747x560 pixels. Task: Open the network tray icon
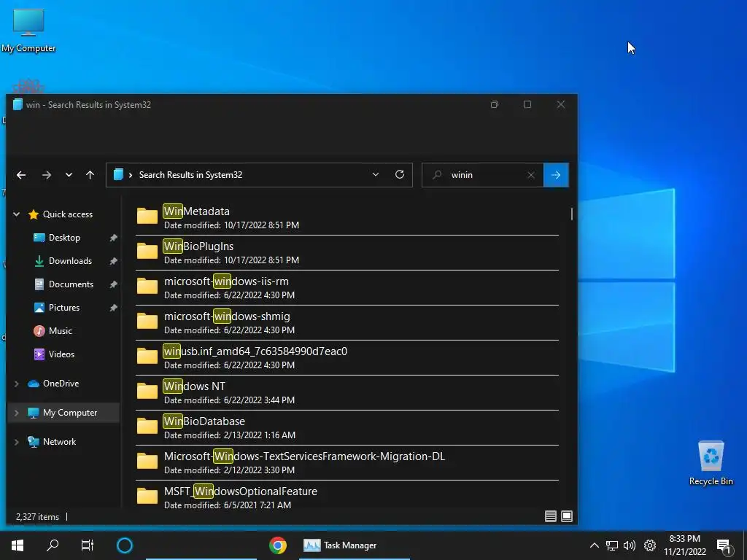tap(612, 545)
